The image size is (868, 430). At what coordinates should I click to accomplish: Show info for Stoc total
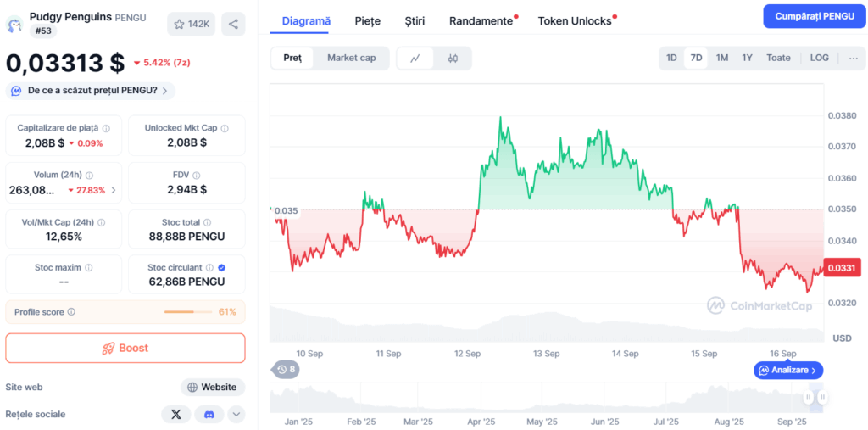pyautogui.click(x=207, y=222)
